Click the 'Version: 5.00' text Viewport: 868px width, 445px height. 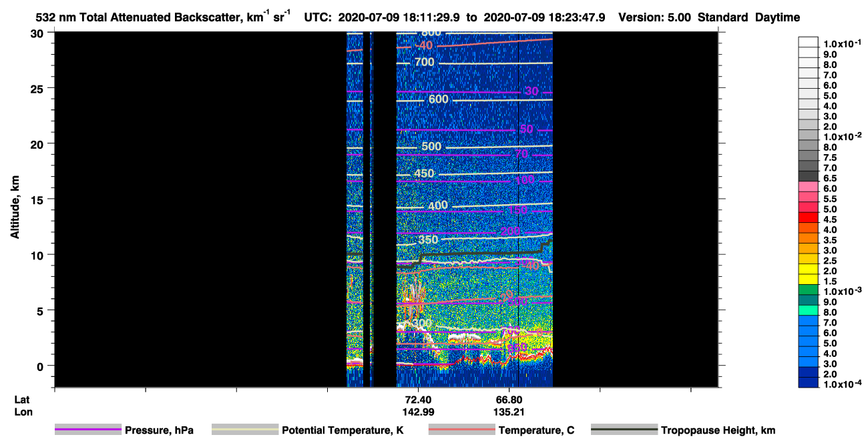pyautogui.click(x=656, y=18)
